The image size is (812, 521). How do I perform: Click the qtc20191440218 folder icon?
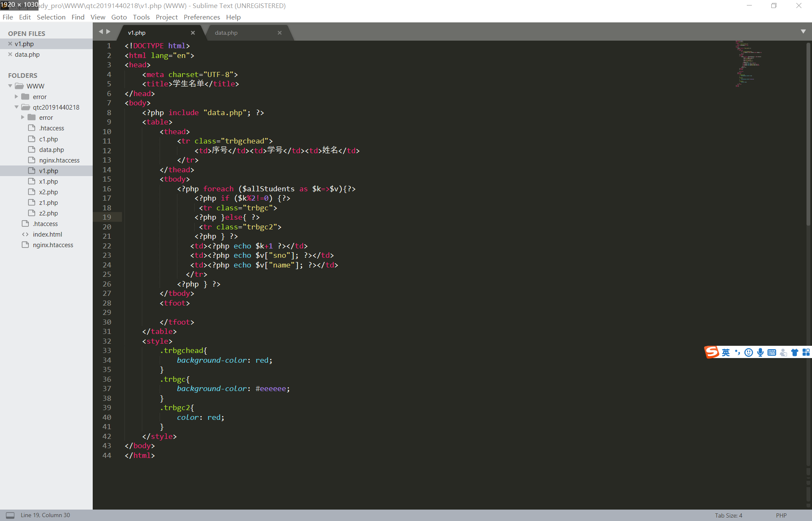coord(25,107)
